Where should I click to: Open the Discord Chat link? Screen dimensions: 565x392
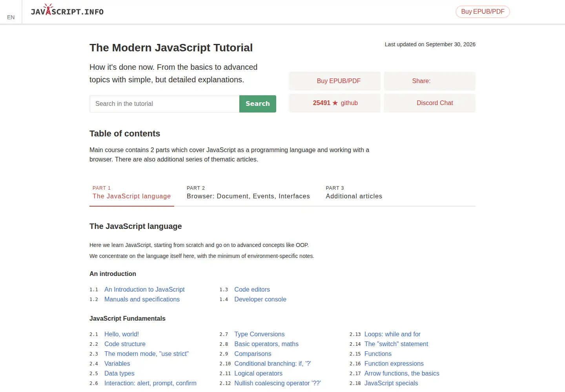[x=430, y=103]
